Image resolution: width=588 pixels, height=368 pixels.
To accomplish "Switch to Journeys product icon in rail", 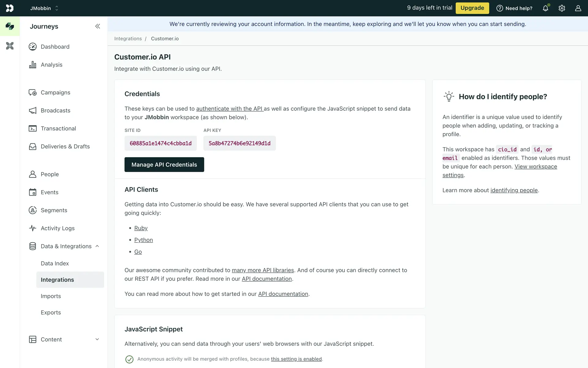I will [x=10, y=26].
